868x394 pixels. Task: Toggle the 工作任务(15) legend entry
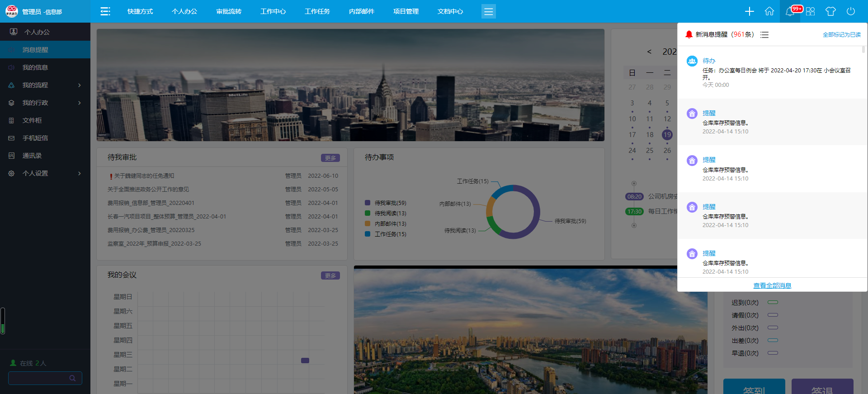click(x=386, y=234)
